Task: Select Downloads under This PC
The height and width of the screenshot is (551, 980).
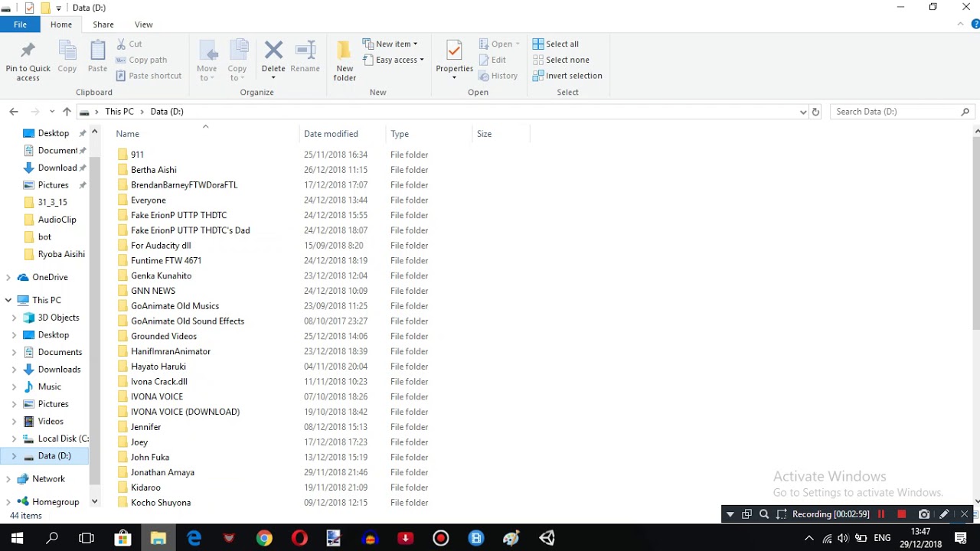Action: coord(59,370)
